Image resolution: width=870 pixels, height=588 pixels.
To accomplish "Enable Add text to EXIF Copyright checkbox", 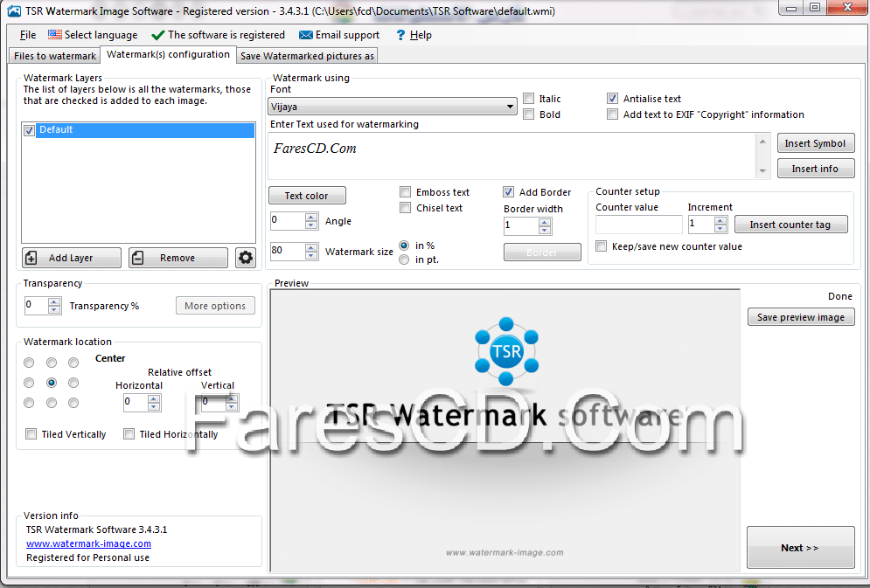I will 613,114.
